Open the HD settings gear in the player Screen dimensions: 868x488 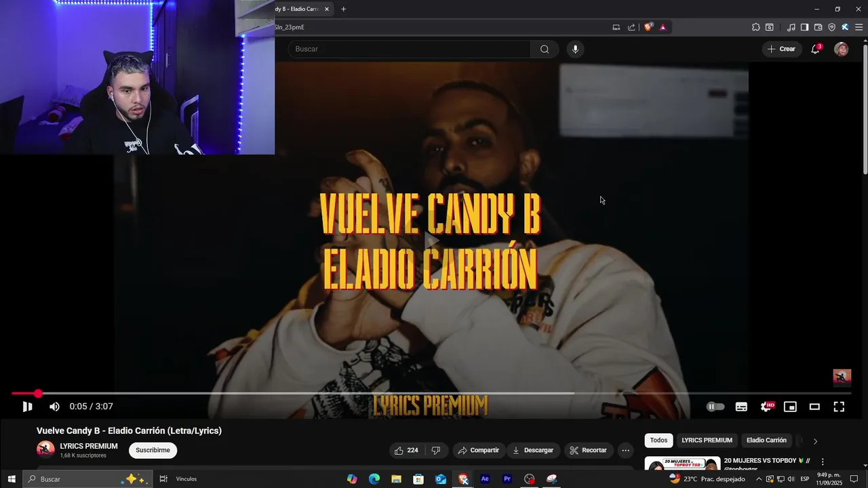click(x=767, y=407)
